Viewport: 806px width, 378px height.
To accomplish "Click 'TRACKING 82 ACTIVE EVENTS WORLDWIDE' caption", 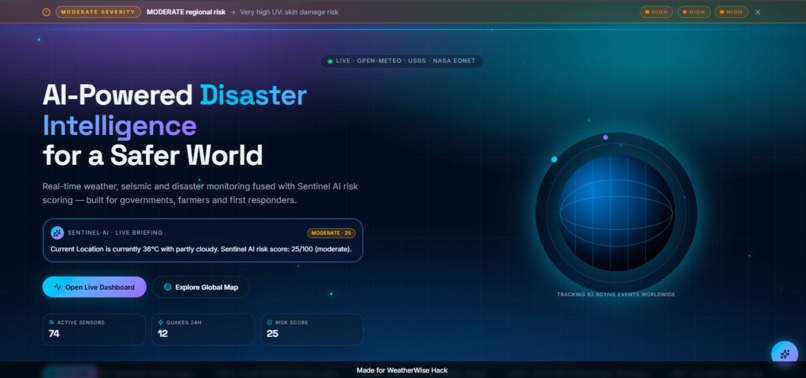I will point(616,295).
